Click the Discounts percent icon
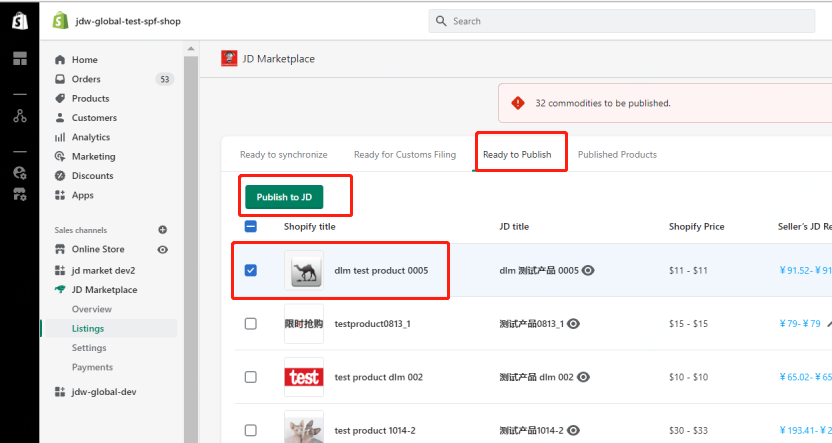This screenshot has width=832, height=443. 60,176
